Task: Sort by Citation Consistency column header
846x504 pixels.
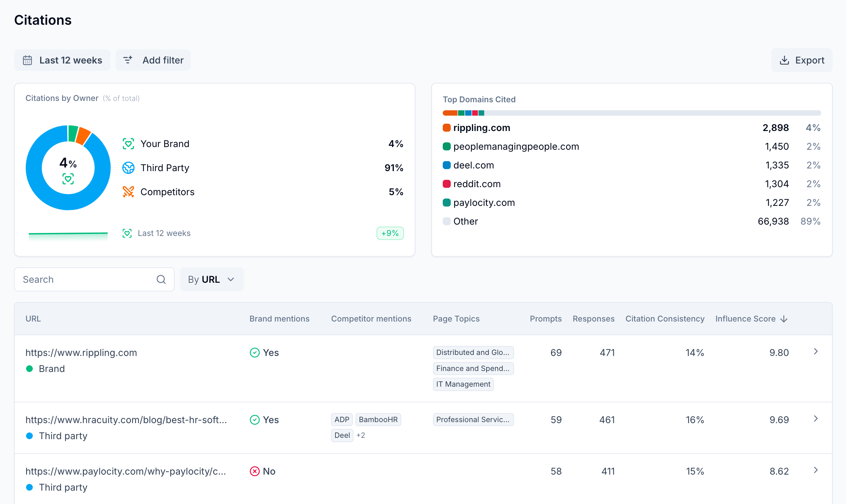Action: tap(664, 319)
